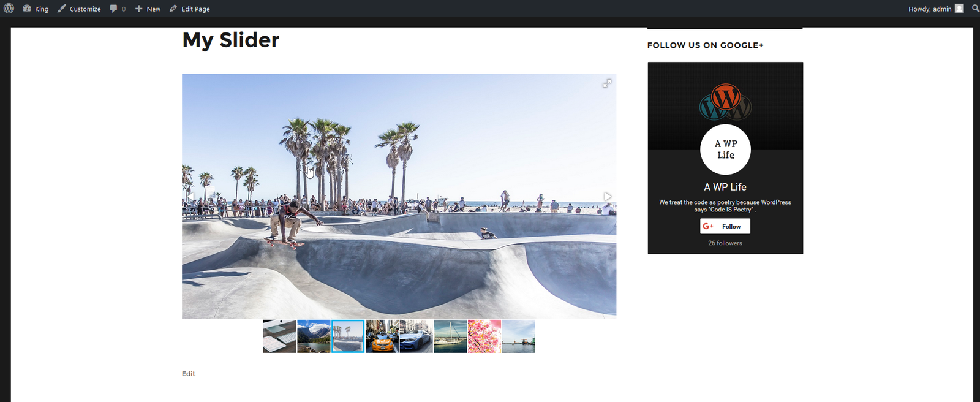Expand the New content menu
Viewport: 980px width, 402px height.
click(x=148, y=9)
